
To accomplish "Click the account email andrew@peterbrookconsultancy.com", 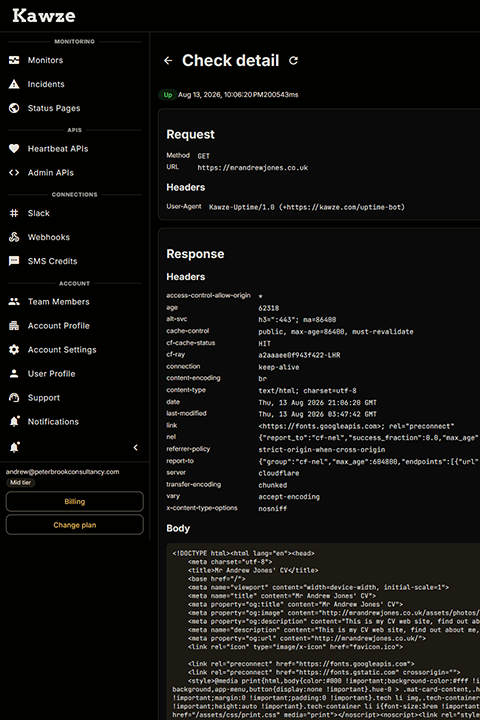I will click(62, 472).
